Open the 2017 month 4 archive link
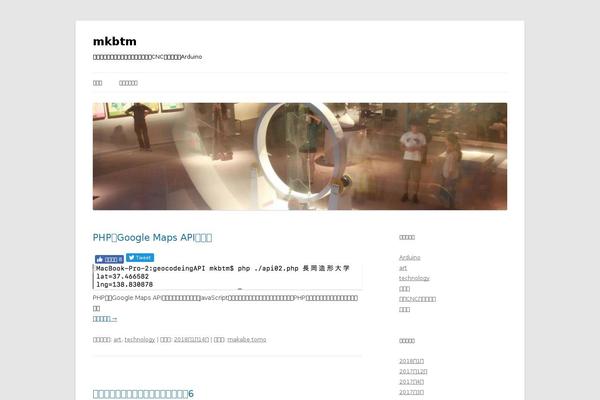 (411, 382)
